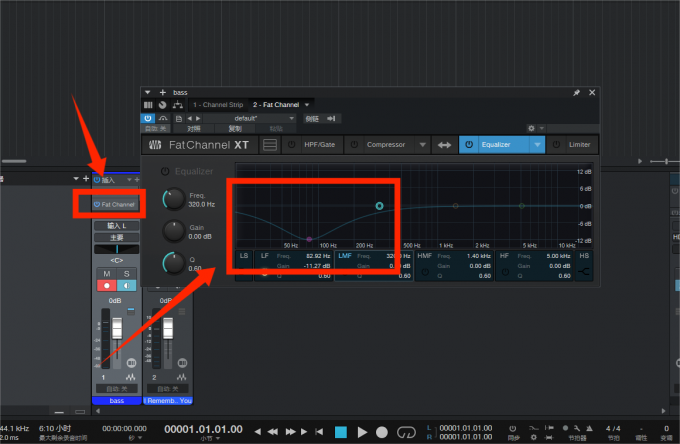Image resolution: width=680 pixels, height=444 pixels.
Task: Click the LMF node on EQ curve
Action: [x=379, y=206]
